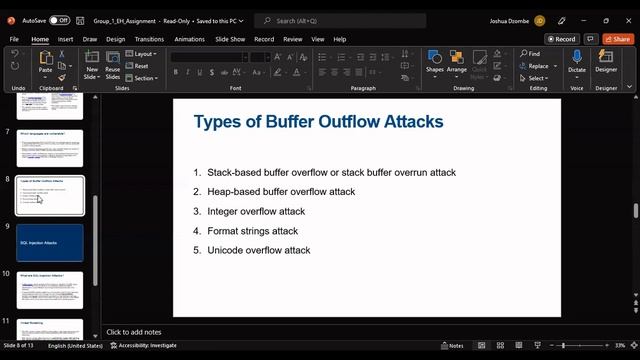Switch to the Transitions tab
The width and height of the screenshot is (640, 360).
coord(149,39)
